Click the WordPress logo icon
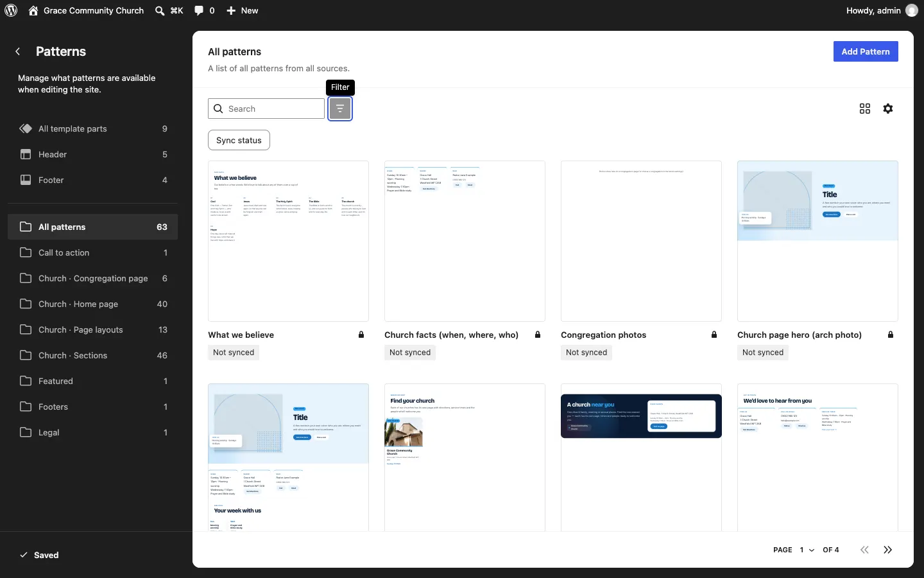 click(11, 10)
